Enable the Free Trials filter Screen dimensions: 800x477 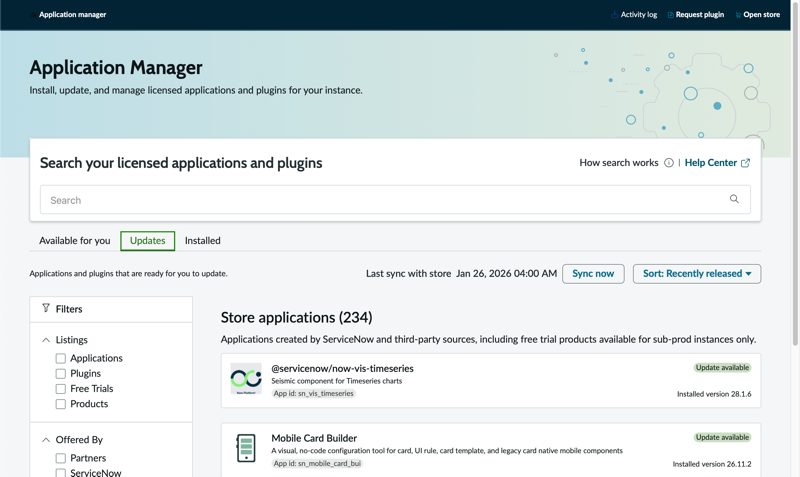point(61,389)
